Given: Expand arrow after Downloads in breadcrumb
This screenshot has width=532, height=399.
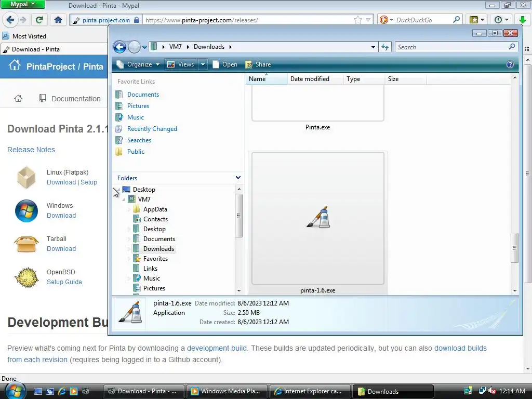Looking at the screenshot, I should (231, 47).
